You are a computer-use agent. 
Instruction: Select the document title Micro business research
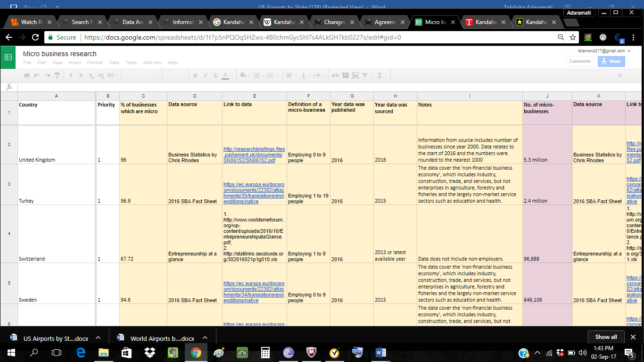coord(60,54)
